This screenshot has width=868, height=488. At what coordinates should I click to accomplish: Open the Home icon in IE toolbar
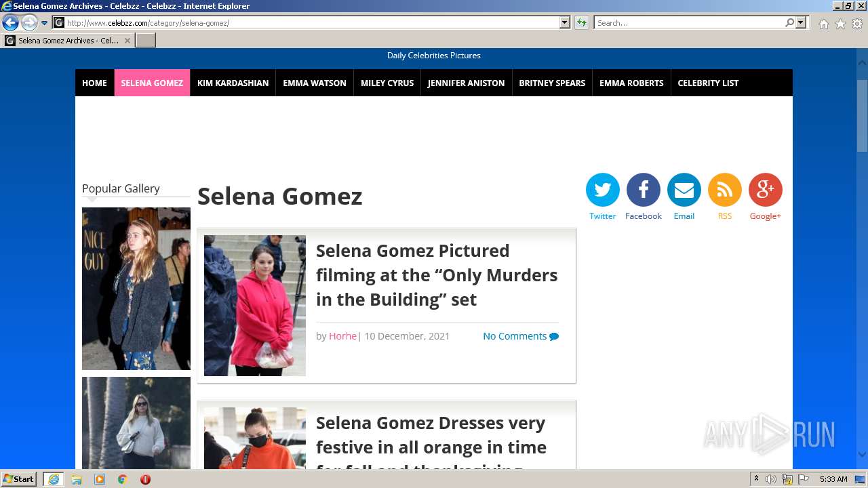coord(823,24)
